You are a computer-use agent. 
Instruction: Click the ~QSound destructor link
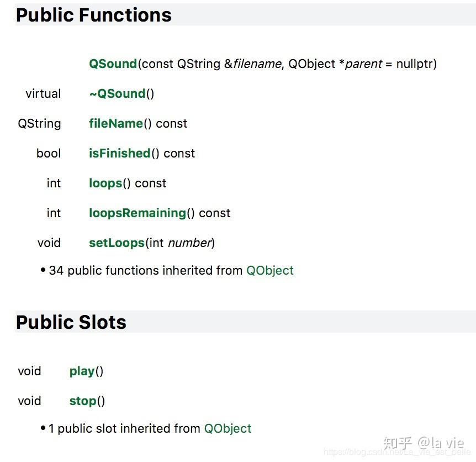[117, 94]
